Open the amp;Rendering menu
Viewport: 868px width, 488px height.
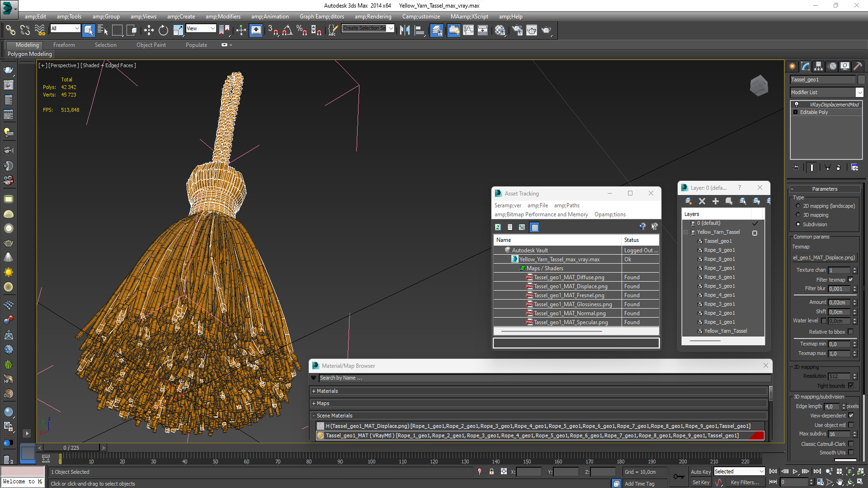(373, 16)
